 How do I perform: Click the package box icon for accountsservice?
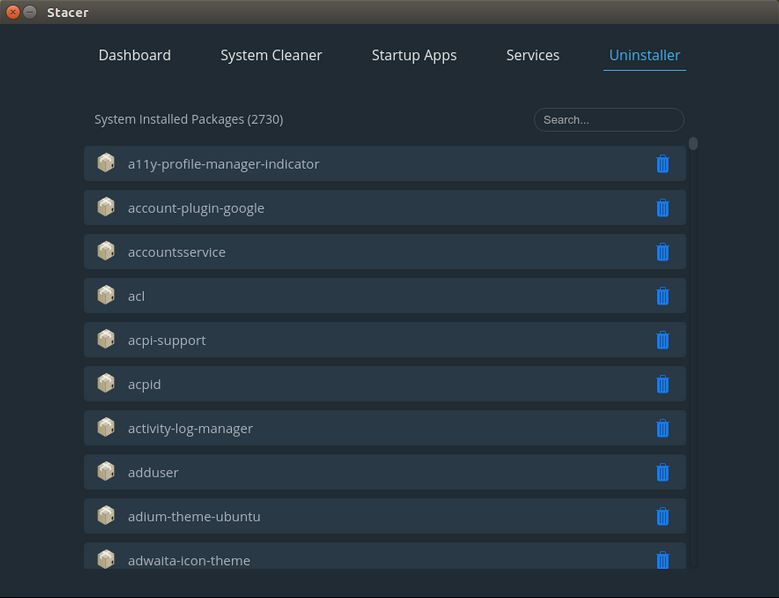click(106, 251)
